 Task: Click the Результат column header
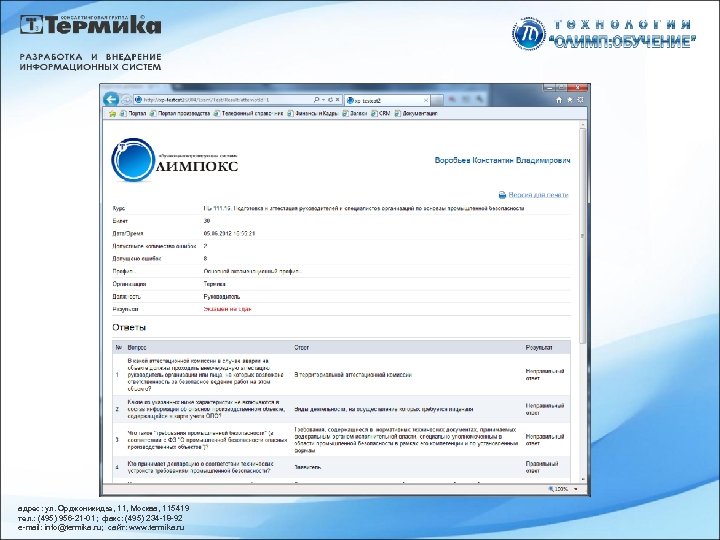coord(539,348)
